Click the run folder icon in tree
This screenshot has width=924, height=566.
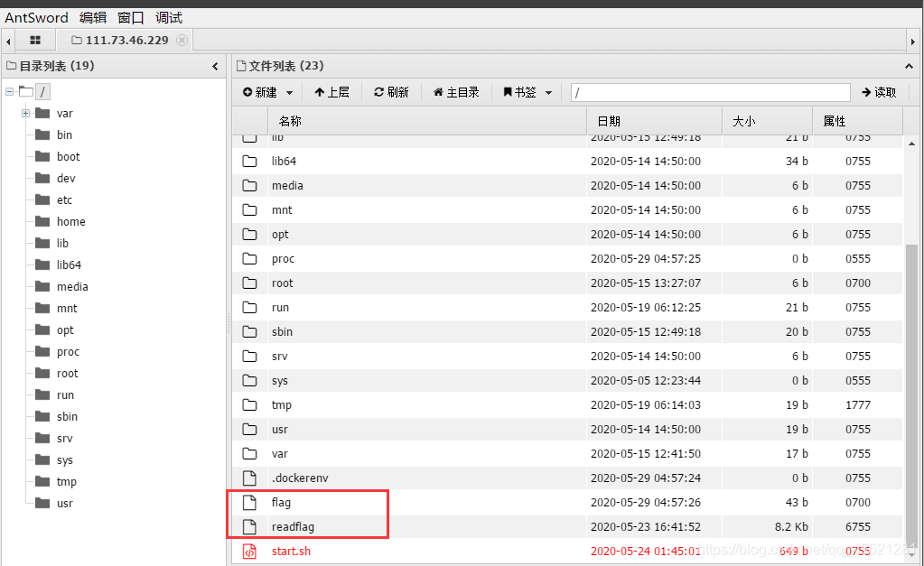[x=42, y=394]
